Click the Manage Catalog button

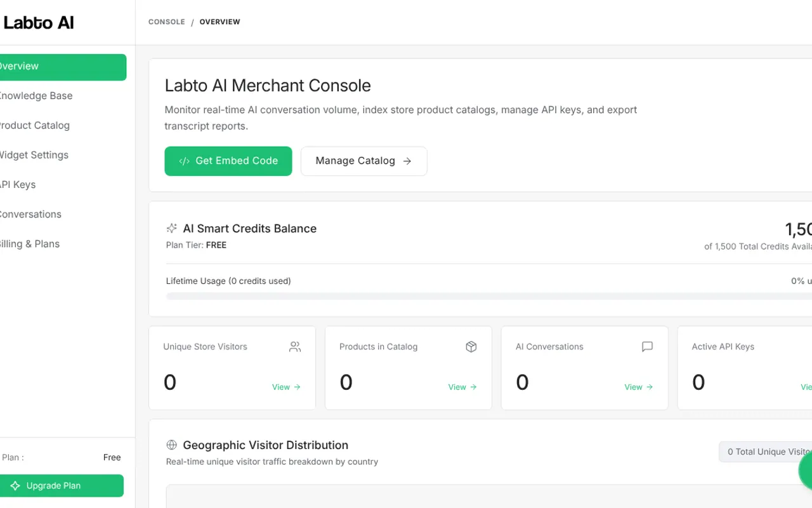(x=363, y=161)
